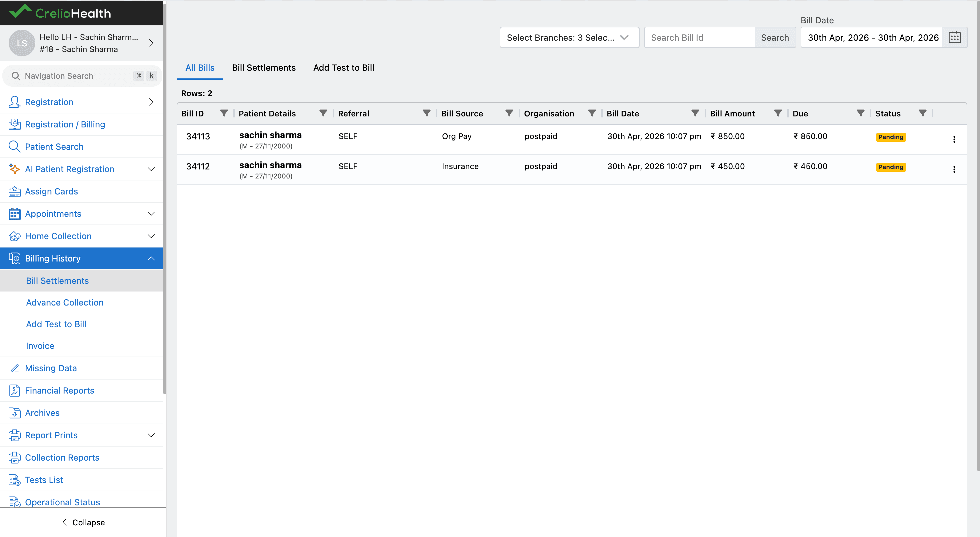Click the Operational Status icon
980x537 pixels.
[x=14, y=502]
